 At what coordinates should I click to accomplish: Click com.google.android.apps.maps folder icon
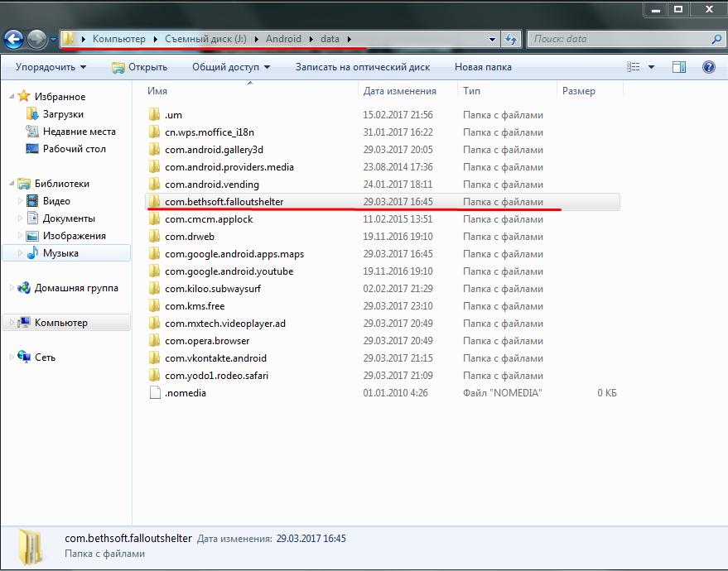pos(155,254)
